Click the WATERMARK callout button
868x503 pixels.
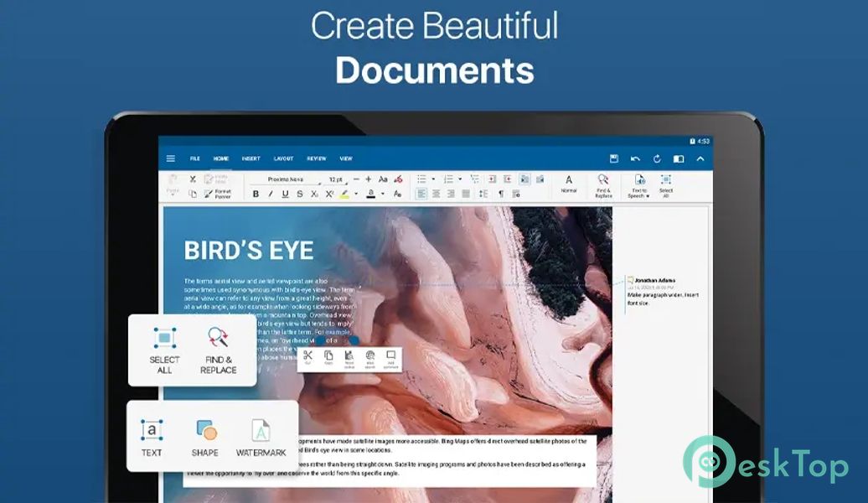(x=261, y=437)
